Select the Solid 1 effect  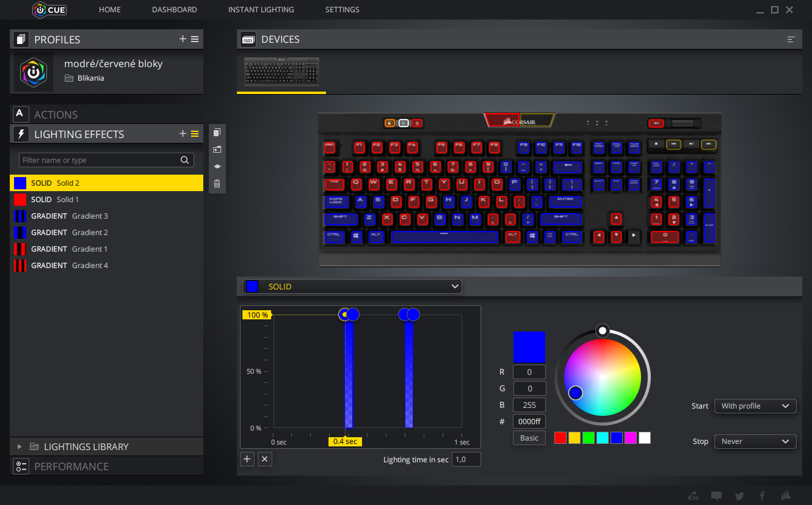107,200
